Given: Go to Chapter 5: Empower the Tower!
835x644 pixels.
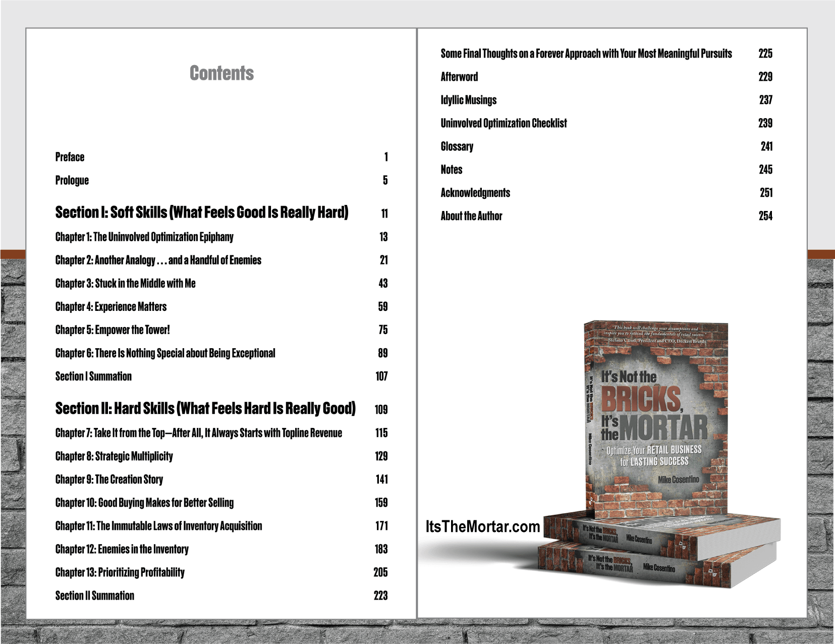Looking at the screenshot, I should 113,330.
